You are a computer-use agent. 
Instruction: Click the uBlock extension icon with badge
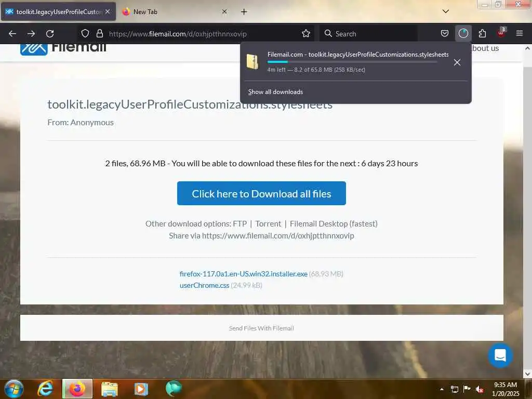[x=501, y=33]
